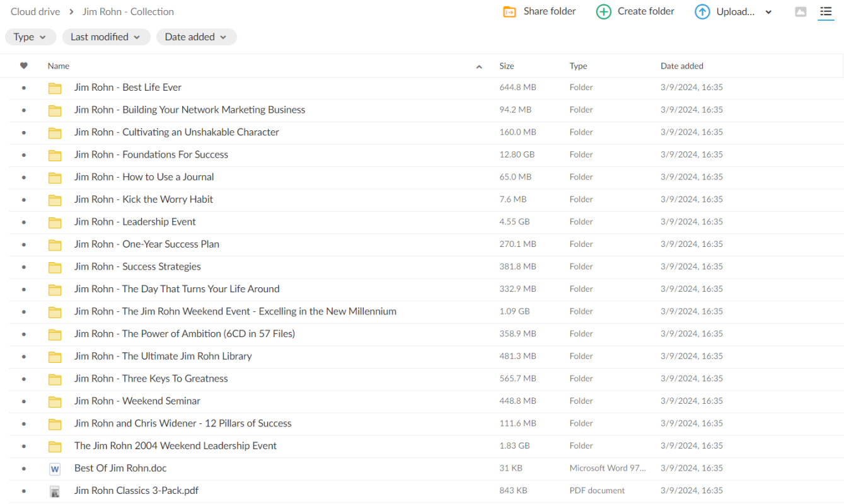This screenshot has height=504, width=844.
Task: Toggle the favorite dot for Best Life Ever
Action: click(24, 88)
